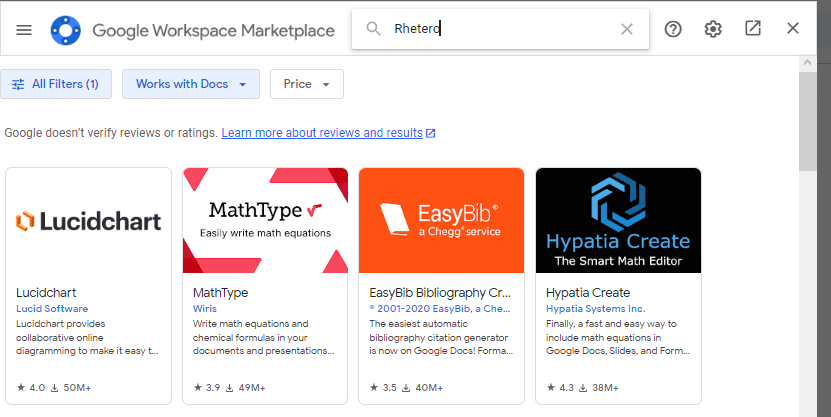Click the MathType app title

(220, 292)
